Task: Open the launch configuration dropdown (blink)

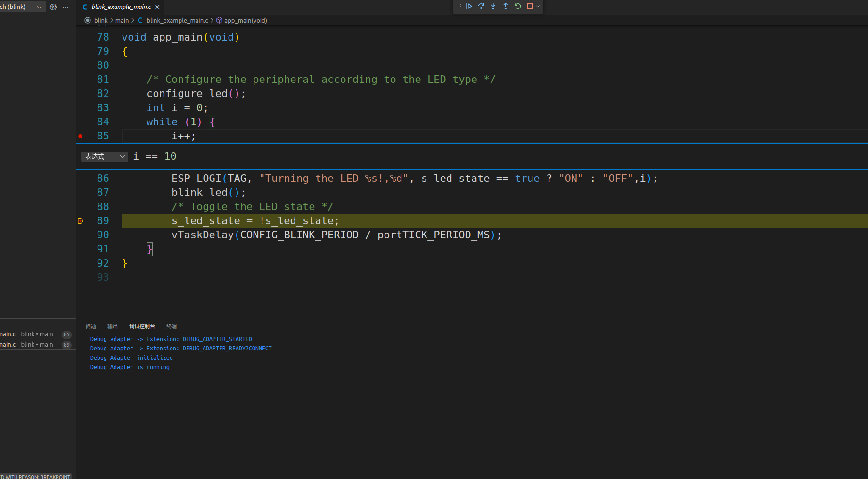Action: coord(22,7)
